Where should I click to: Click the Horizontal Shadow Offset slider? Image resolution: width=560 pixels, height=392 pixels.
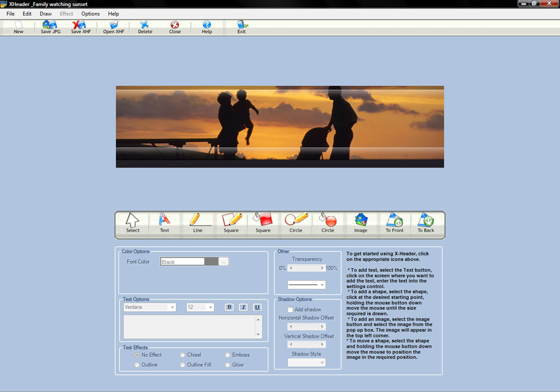[x=307, y=326]
